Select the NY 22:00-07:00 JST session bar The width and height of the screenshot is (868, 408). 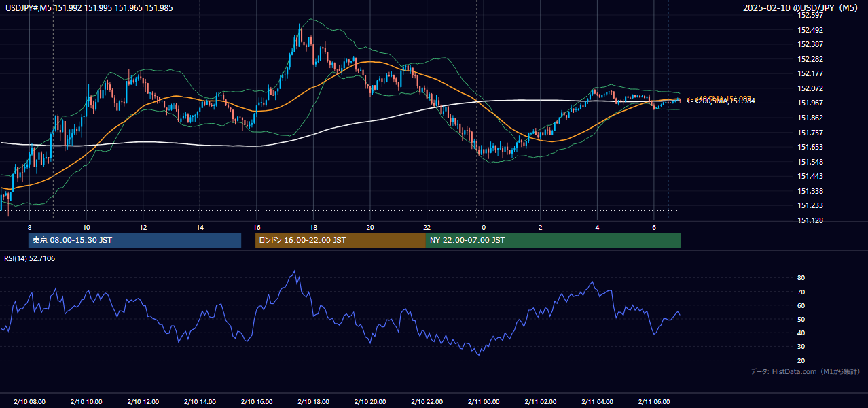pyautogui.click(x=554, y=240)
